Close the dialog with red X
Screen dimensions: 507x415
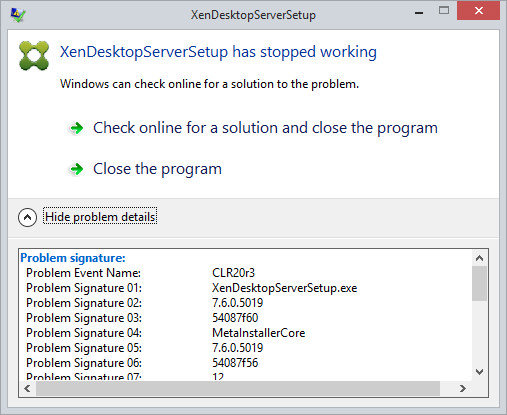click(479, 11)
